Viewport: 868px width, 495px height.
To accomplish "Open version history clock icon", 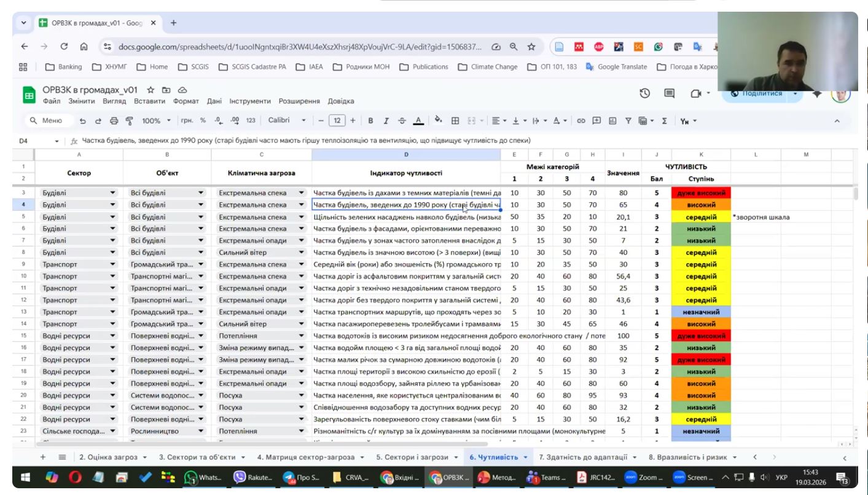I will point(644,93).
